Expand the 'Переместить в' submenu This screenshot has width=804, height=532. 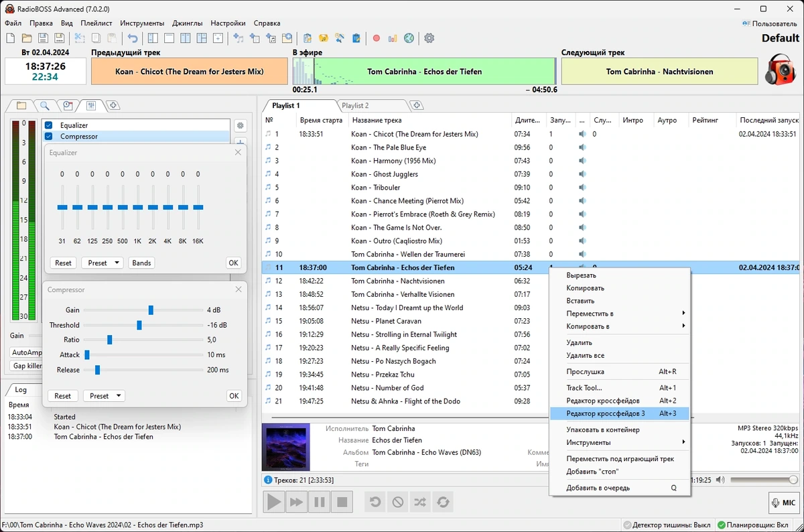click(619, 314)
